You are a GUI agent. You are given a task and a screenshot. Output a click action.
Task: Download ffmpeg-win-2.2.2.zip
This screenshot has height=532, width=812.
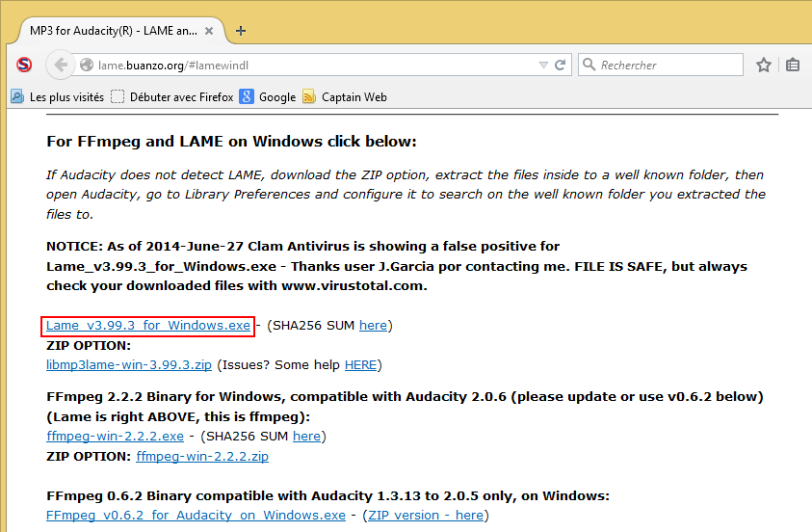click(x=202, y=456)
